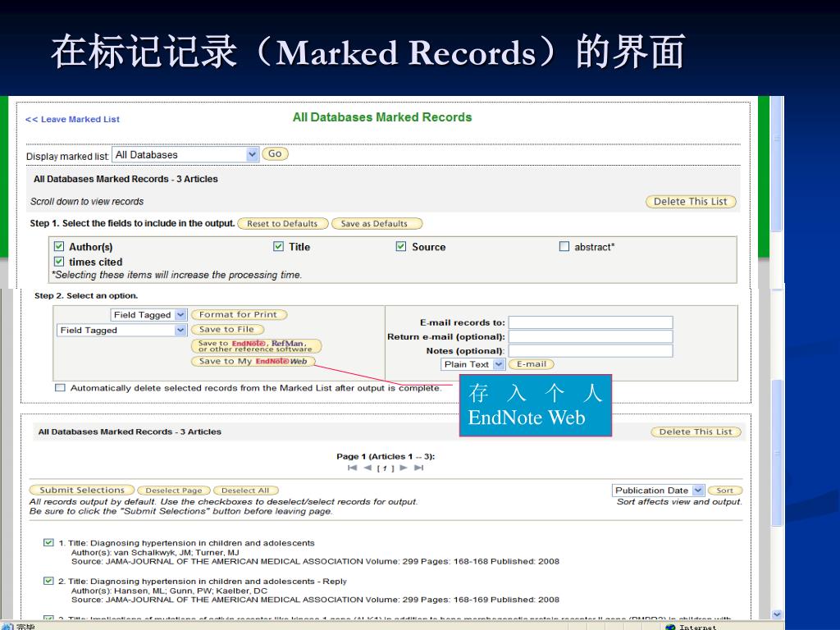Toggle the times cited checkbox
840x630 pixels.
59,262
